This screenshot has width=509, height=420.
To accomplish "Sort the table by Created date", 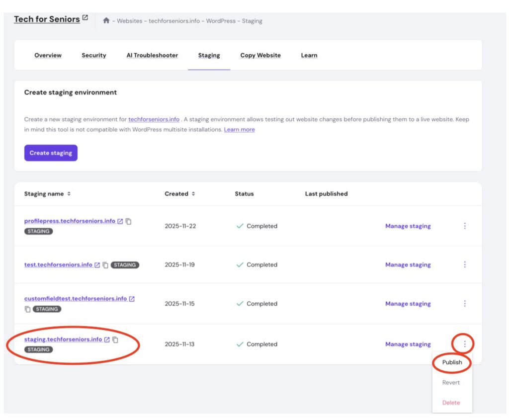I will pos(193,194).
